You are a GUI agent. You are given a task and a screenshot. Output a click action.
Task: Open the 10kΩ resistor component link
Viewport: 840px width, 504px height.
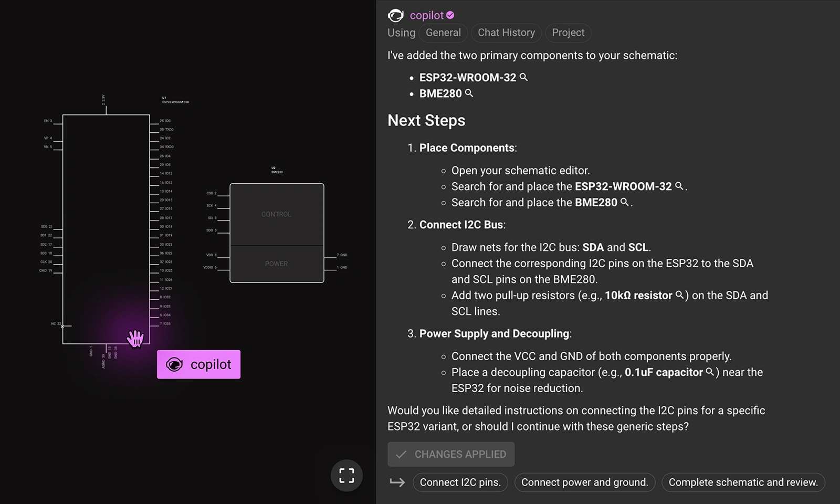click(x=638, y=296)
